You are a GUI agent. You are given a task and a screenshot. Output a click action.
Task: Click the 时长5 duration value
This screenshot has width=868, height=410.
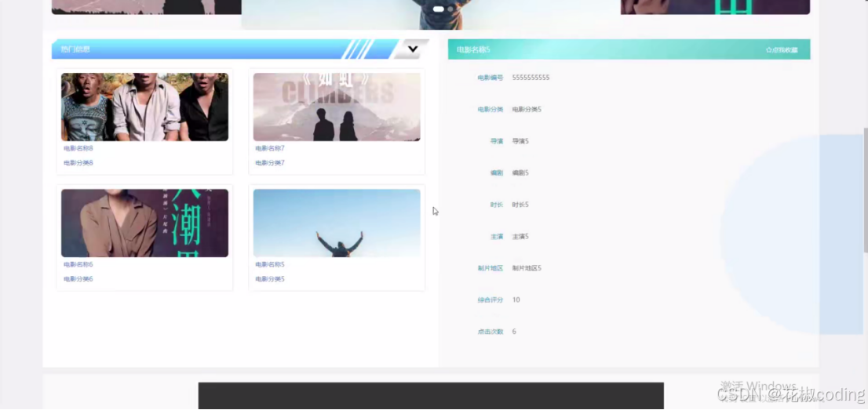pos(520,205)
